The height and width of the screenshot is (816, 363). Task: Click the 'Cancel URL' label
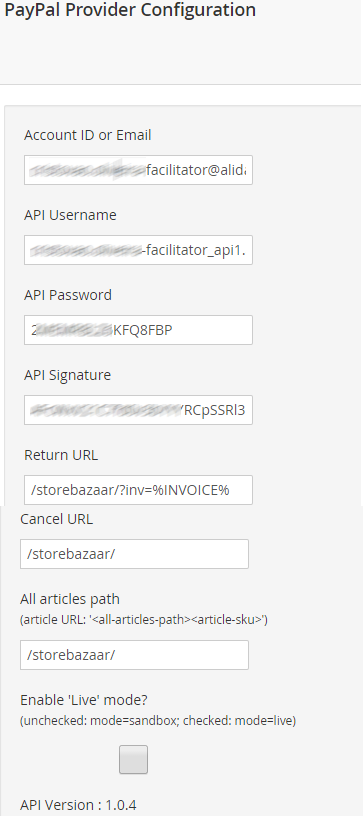click(x=57, y=519)
